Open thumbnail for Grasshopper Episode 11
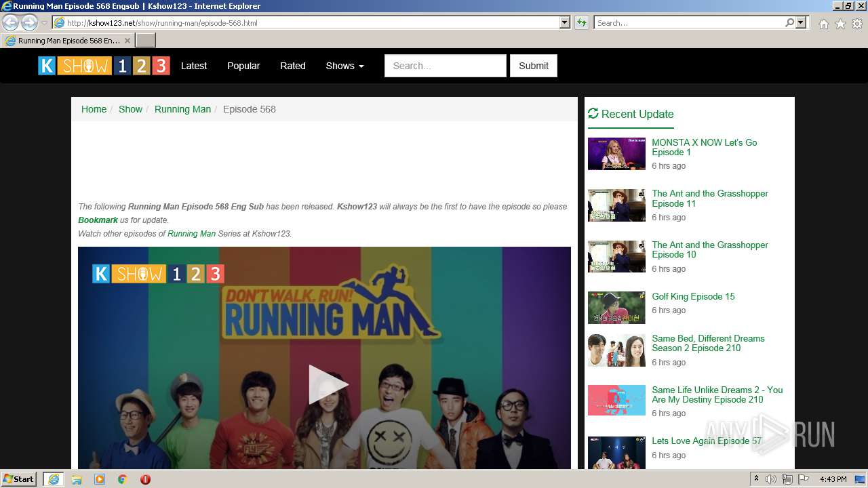Image resolution: width=868 pixels, height=488 pixels. click(x=616, y=205)
